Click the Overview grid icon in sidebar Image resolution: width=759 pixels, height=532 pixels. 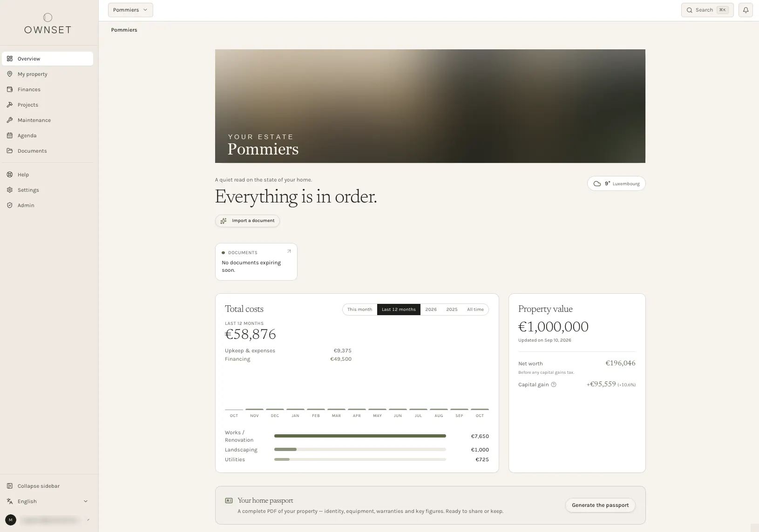pos(10,59)
